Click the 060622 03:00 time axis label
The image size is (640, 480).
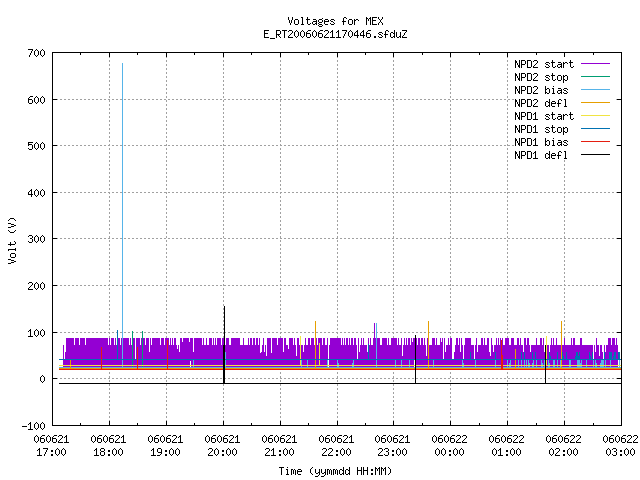620,446
